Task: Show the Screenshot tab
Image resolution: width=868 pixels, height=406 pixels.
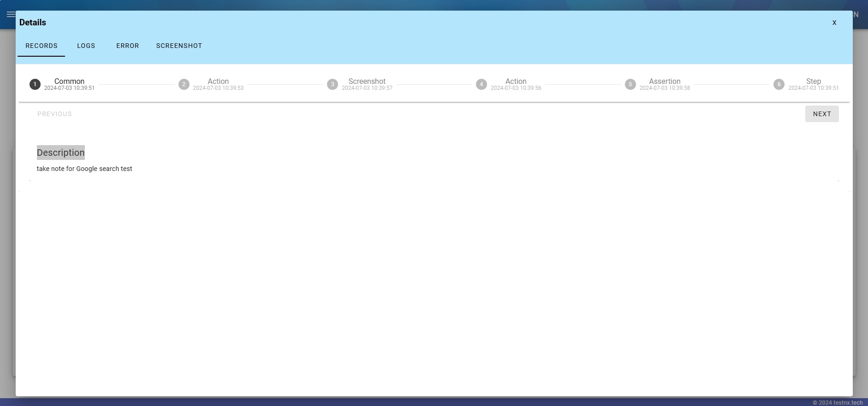Action: pyautogui.click(x=179, y=46)
